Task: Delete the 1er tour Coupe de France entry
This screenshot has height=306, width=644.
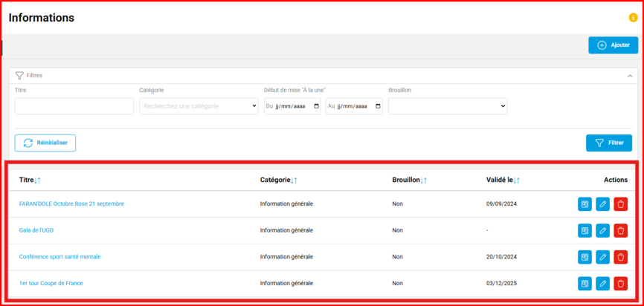Action: [620, 283]
